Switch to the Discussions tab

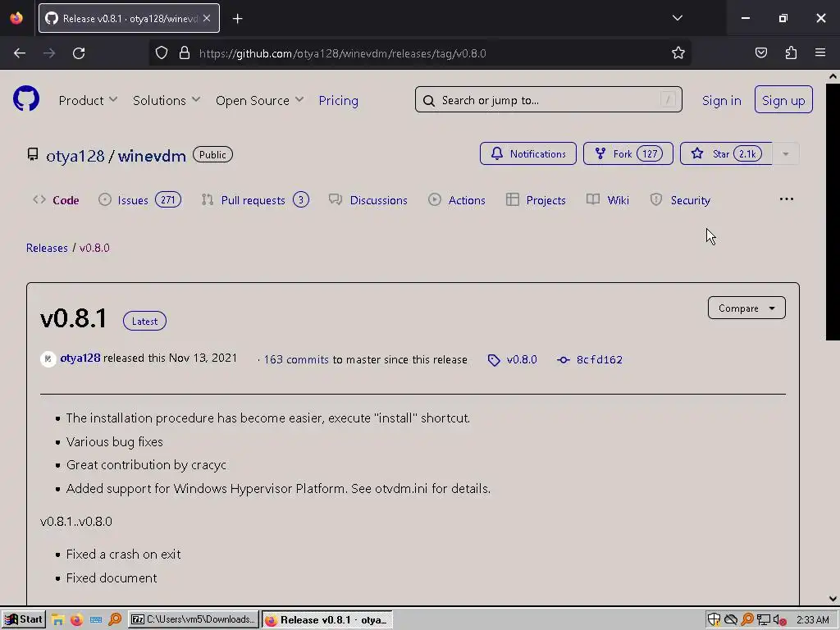pos(367,200)
